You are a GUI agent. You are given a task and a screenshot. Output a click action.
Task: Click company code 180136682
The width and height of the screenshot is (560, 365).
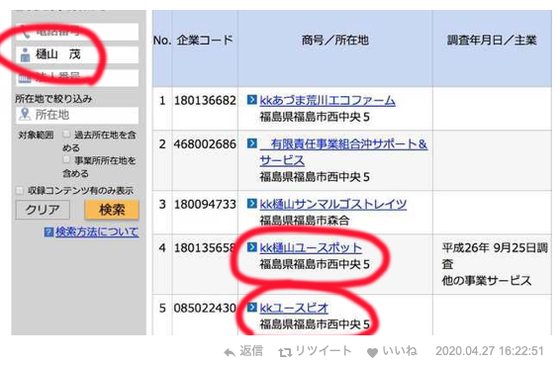(x=205, y=101)
